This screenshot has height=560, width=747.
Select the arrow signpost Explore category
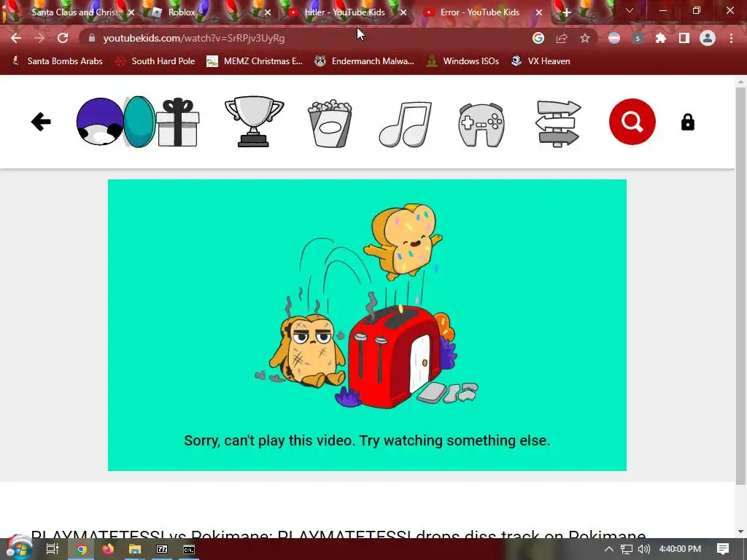click(558, 122)
